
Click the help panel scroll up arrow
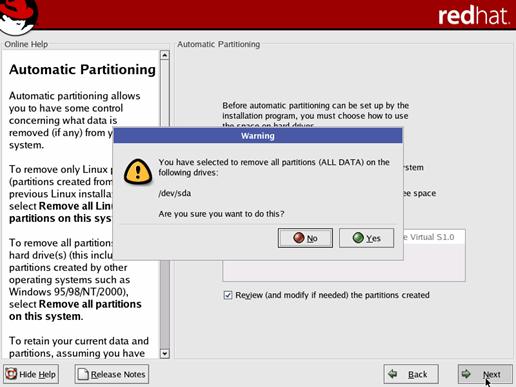tap(165, 55)
